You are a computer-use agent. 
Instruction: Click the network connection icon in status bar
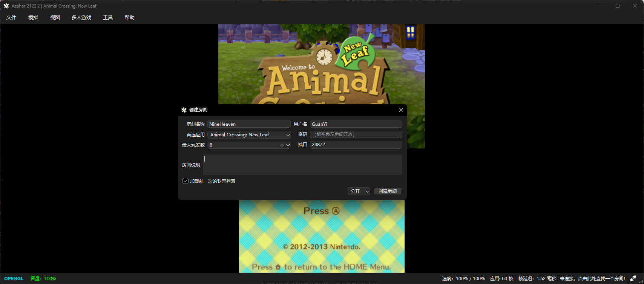pyautogui.click(x=633, y=278)
